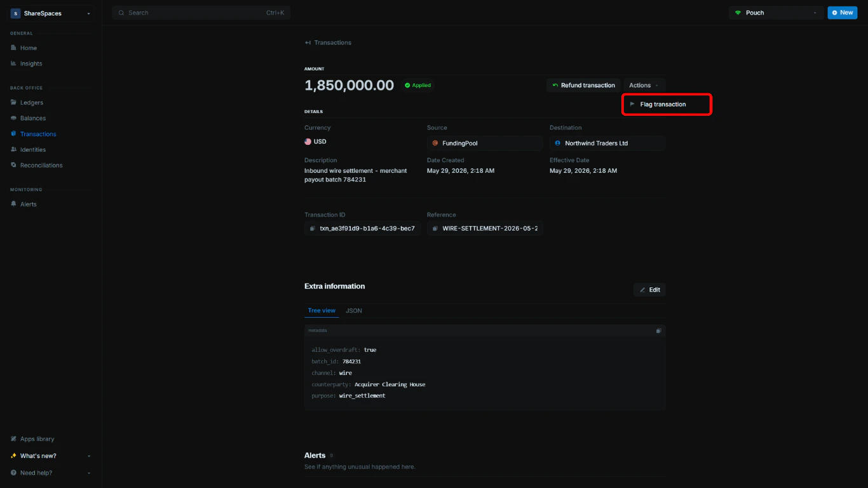This screenshot has height=488, width=868.
Task: Go back to Transactions list
Action: pyautogui.click(x=328, y=43)
